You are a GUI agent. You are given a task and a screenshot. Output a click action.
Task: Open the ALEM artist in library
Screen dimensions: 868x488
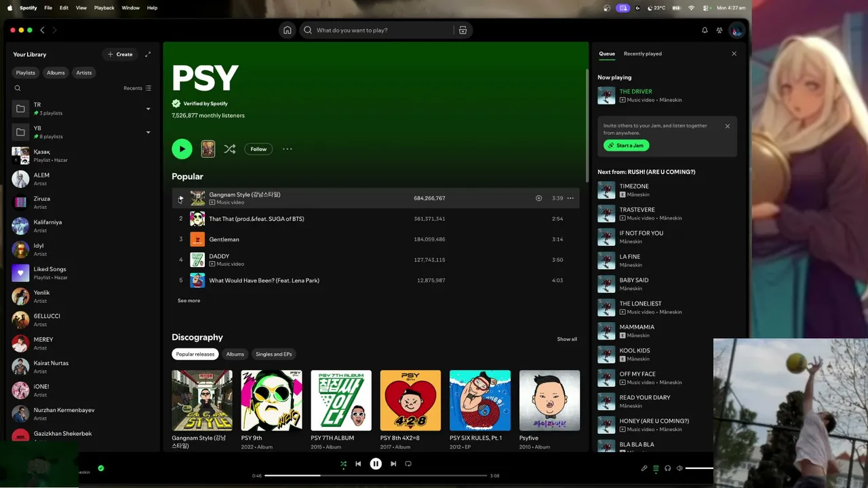[81, 179]
